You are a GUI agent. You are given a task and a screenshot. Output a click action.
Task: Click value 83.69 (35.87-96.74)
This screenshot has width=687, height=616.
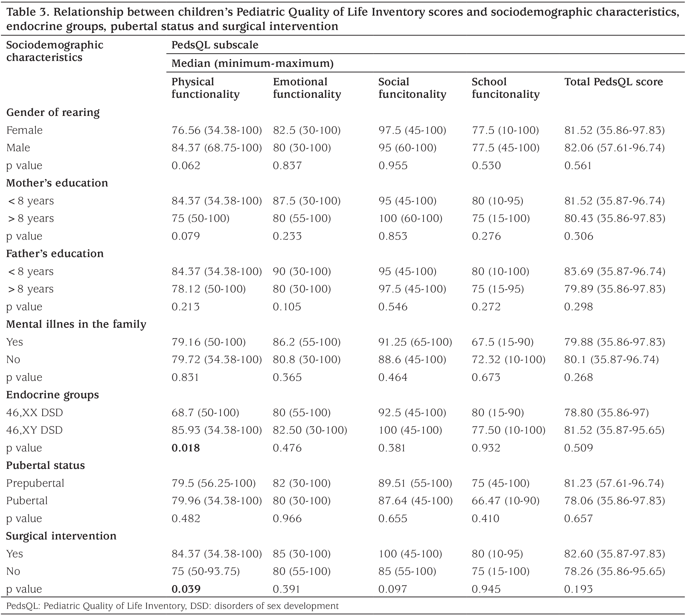[x=615, y=271]
